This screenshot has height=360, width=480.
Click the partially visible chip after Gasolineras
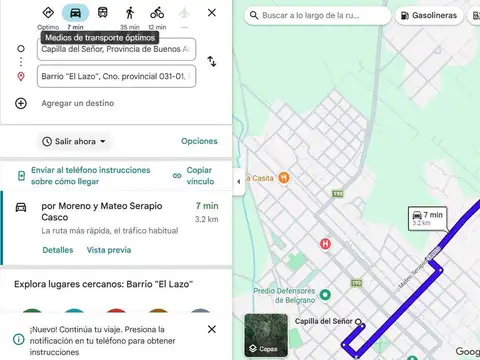coord(475,15)
